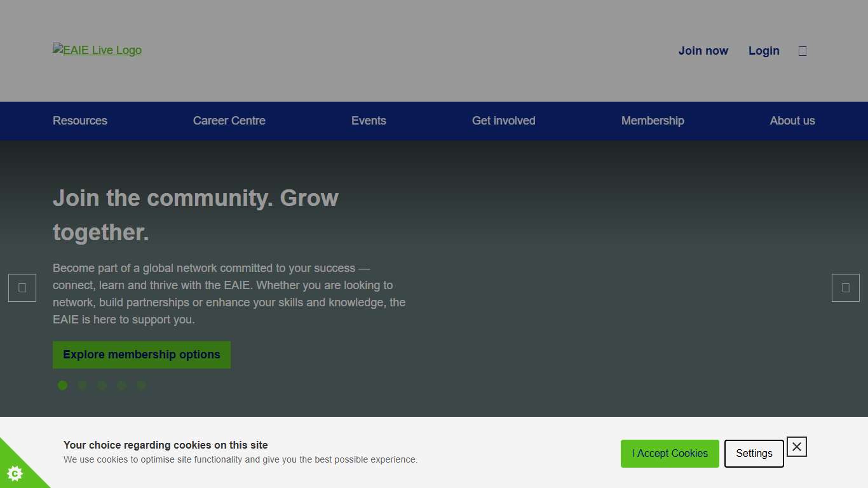Open cookie control gear icon
Screen dimensions: 868x488
[x=15, y=473]
